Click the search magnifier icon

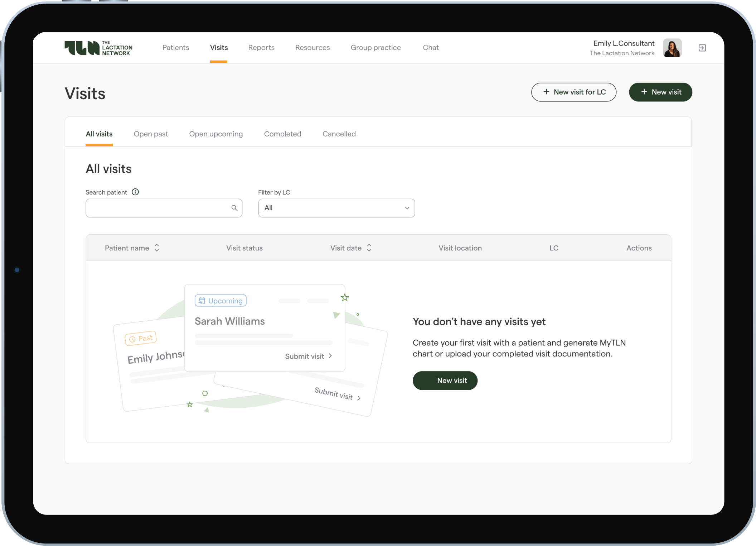[x=234, y=208]
